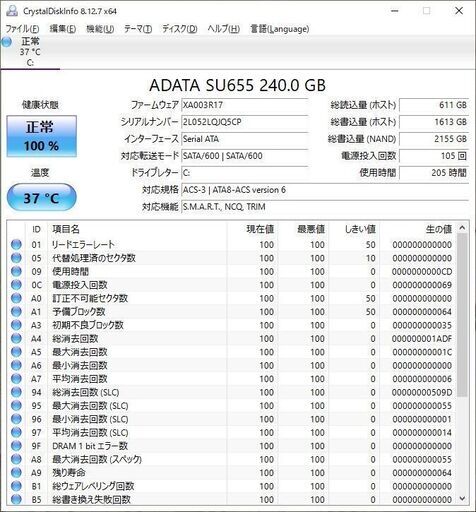Screen dimensions: 476x512
Task: Click the ID column header
Action: tap(36, 229)
